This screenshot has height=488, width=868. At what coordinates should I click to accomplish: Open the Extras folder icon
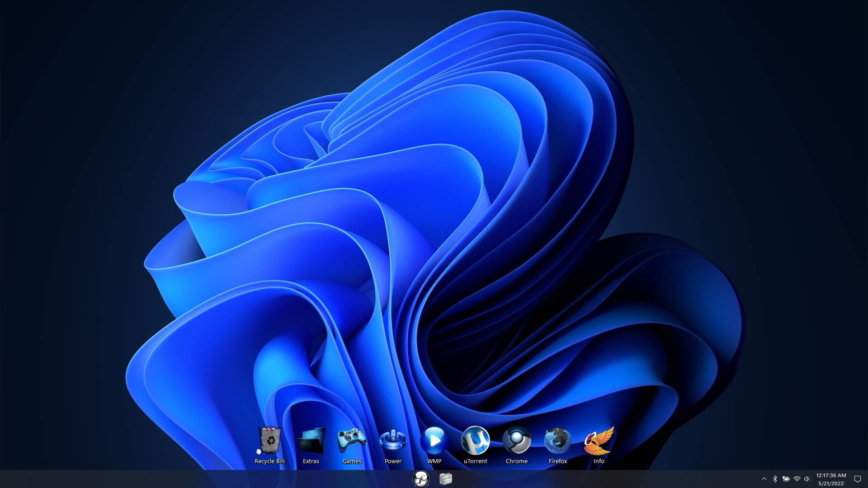click(311, 440)
